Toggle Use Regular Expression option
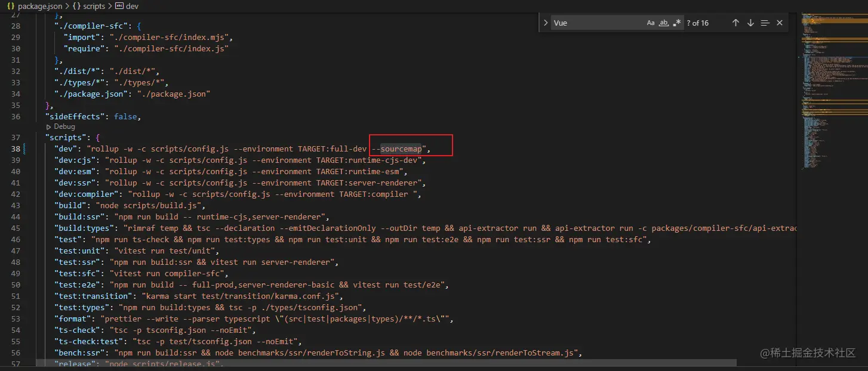The width and height of the screenshot is (868, 371). pyautogui.click(x=676, y=23)
